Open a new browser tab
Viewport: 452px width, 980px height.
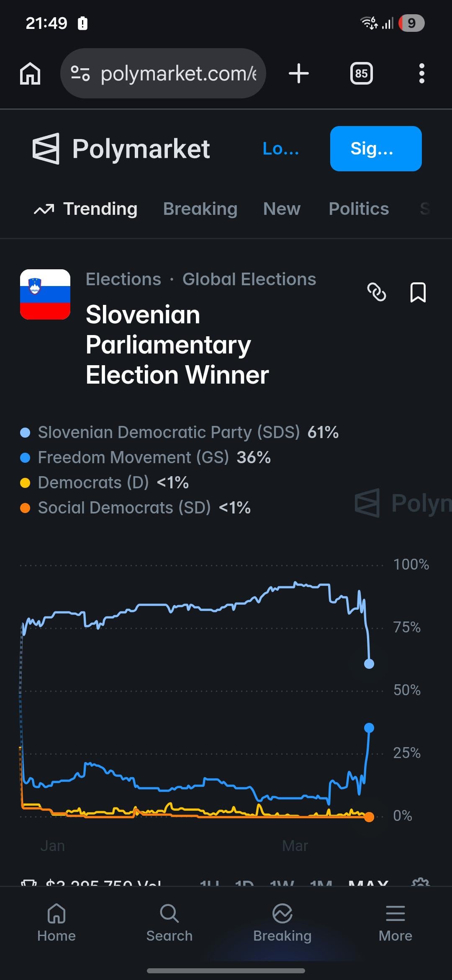point(299,74)
